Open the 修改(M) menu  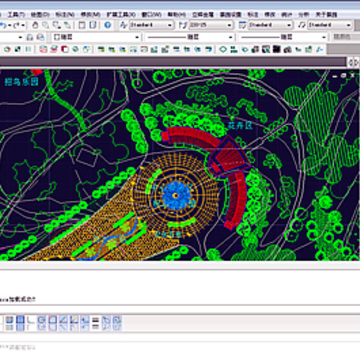click(91, 15)
